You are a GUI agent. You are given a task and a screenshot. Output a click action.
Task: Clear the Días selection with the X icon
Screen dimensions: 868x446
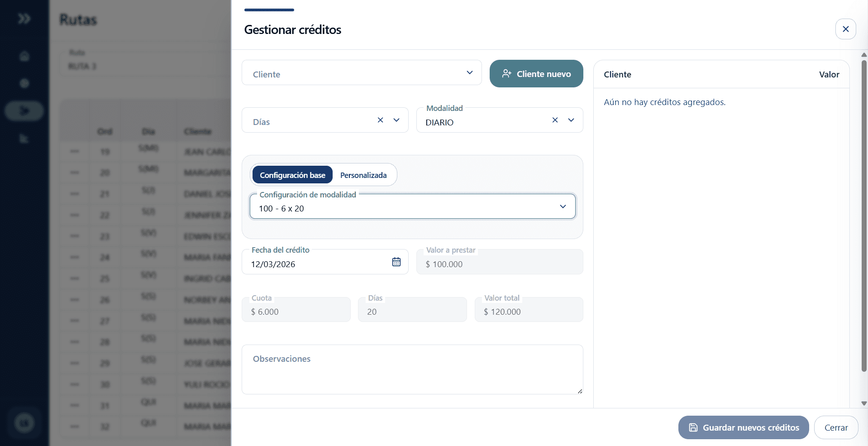pyautogui.click(x=380, y=120)
